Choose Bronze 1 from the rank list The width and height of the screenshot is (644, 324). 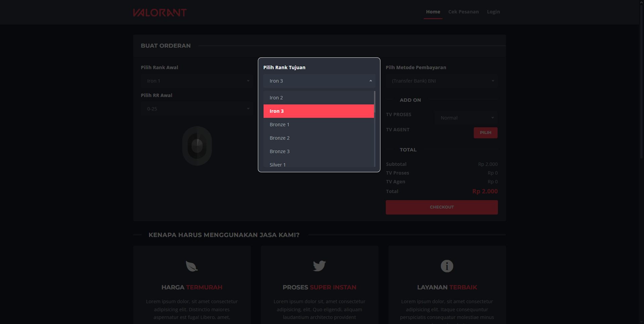click(x=319, y=125)
